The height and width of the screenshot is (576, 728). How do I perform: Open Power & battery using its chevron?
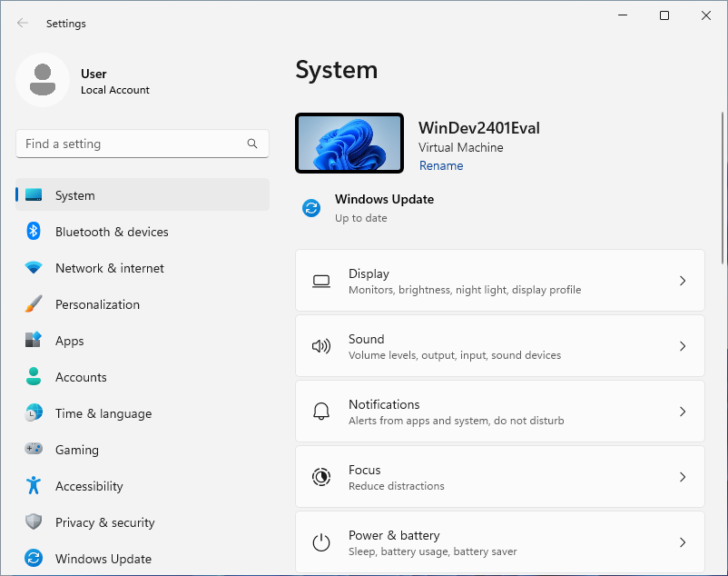(x=683, y=542)
